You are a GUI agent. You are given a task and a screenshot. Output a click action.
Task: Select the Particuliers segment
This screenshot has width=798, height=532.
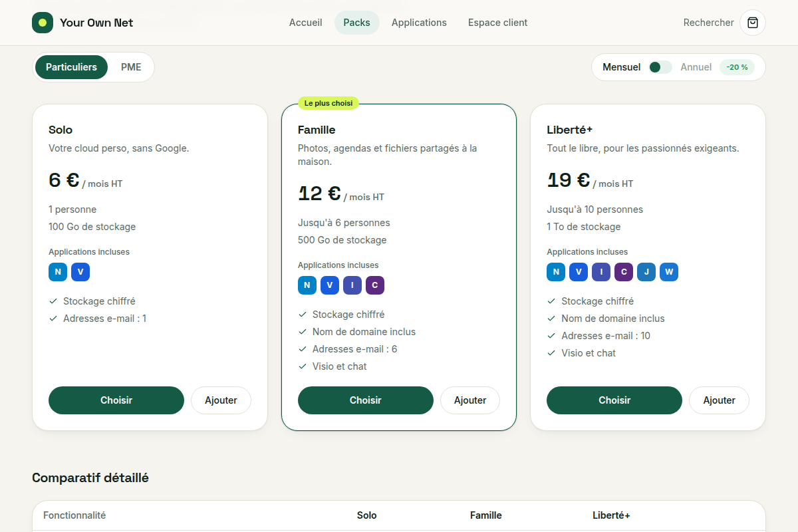tap(71, 67)
